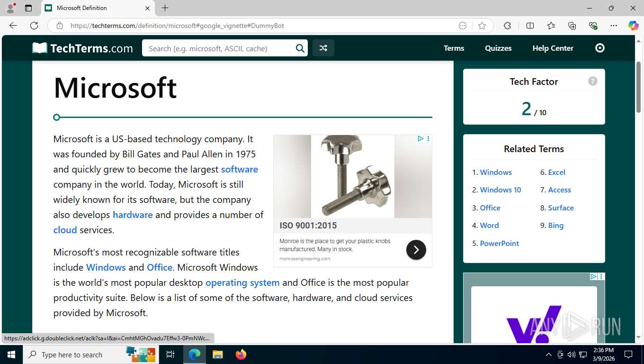Open the notification center
The width and height of the screenshot is (644, 364).
[x=628, y=355]
